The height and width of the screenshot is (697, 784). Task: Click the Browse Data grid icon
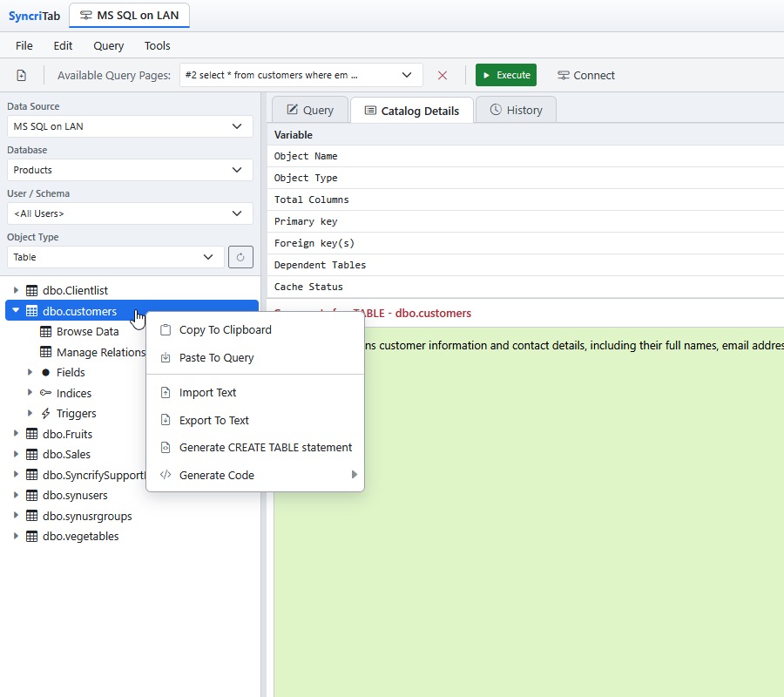45,331
